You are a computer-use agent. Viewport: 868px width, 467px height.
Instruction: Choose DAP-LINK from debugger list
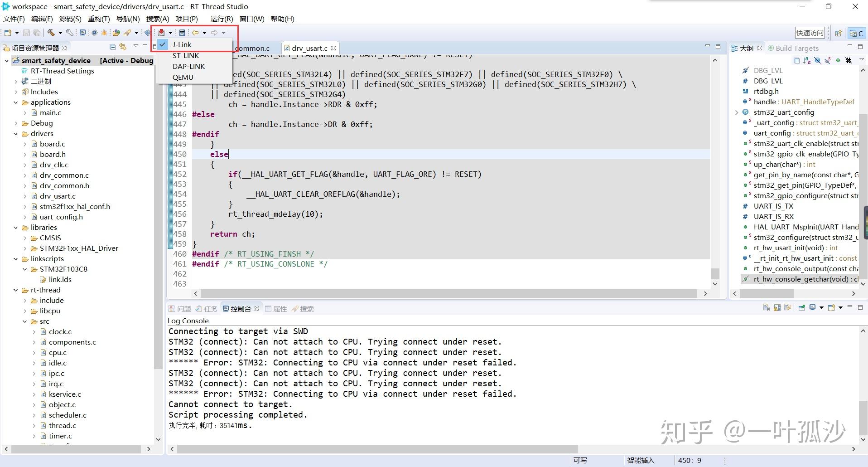tap(195, 66)
